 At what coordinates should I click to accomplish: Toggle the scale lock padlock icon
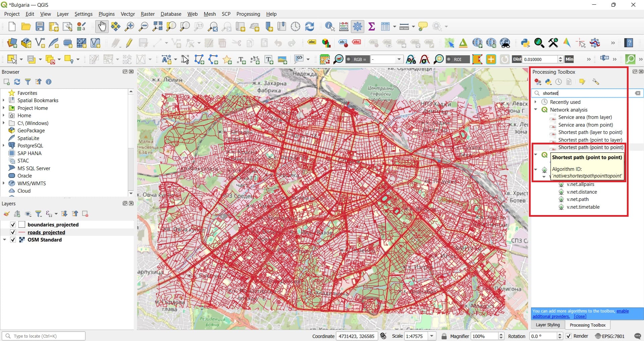[x=444, y=336]
